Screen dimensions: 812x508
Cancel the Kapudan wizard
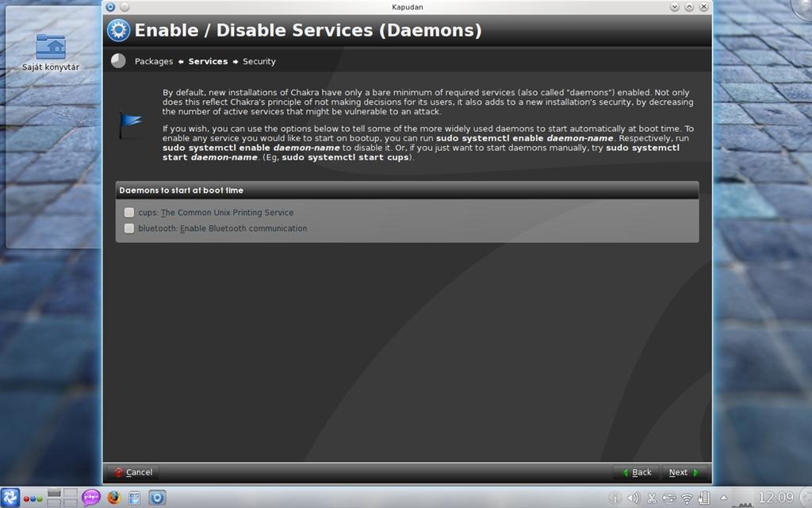(133, 472)
